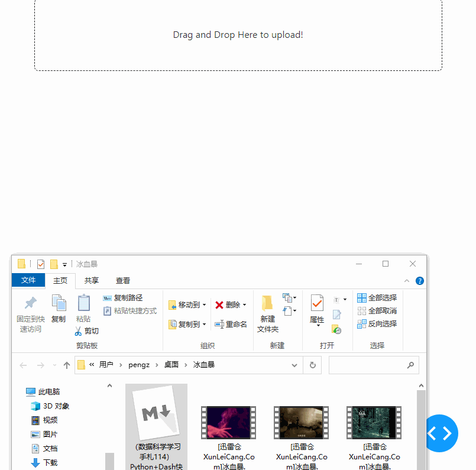This screenshot has width=476, height=470.
Task: Select Documents (文档) in navigation pane
Action: tap(44, 449)
